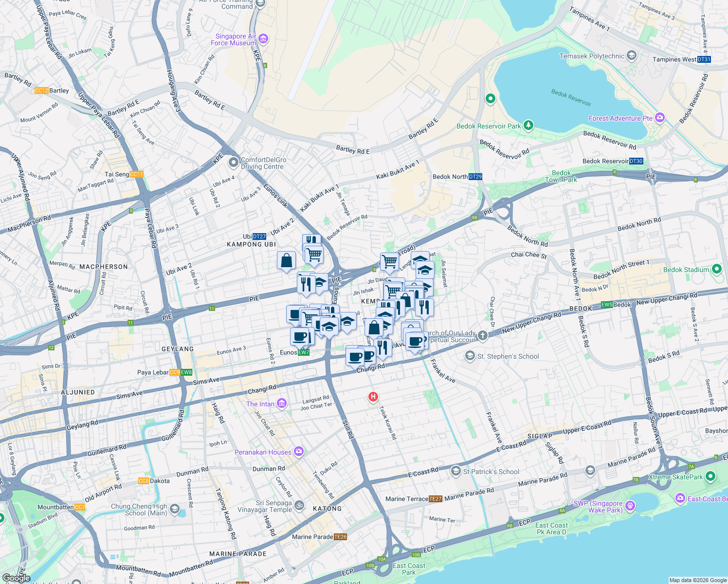Open the Dakota CC8 station label
This screenshot has width=728, height=584.
tap(154, 481)
